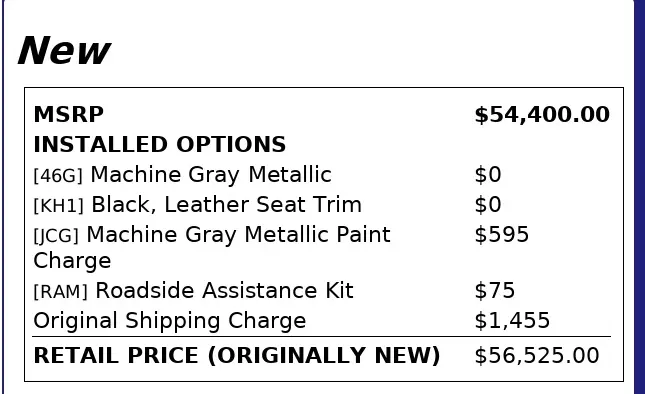Viewport: 645px width, 394px height.
Task: Click Original Shipping Charge label
Action: [170, 321]
